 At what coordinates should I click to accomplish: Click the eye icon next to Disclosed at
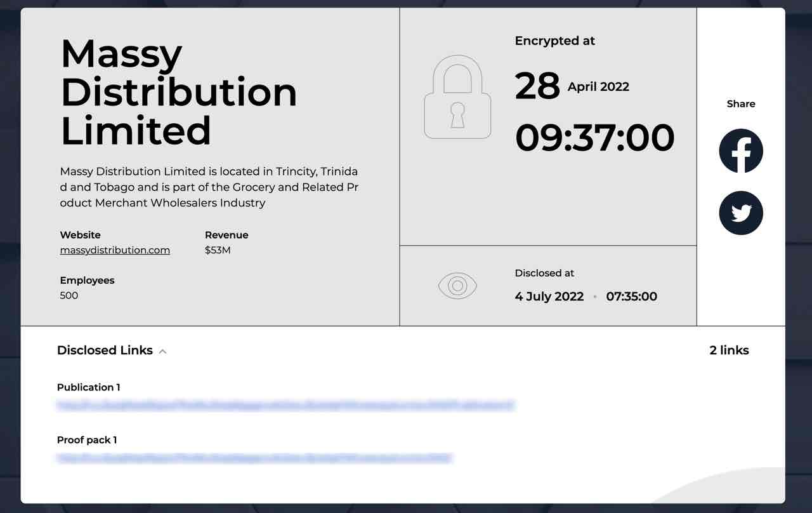[458, 285]
